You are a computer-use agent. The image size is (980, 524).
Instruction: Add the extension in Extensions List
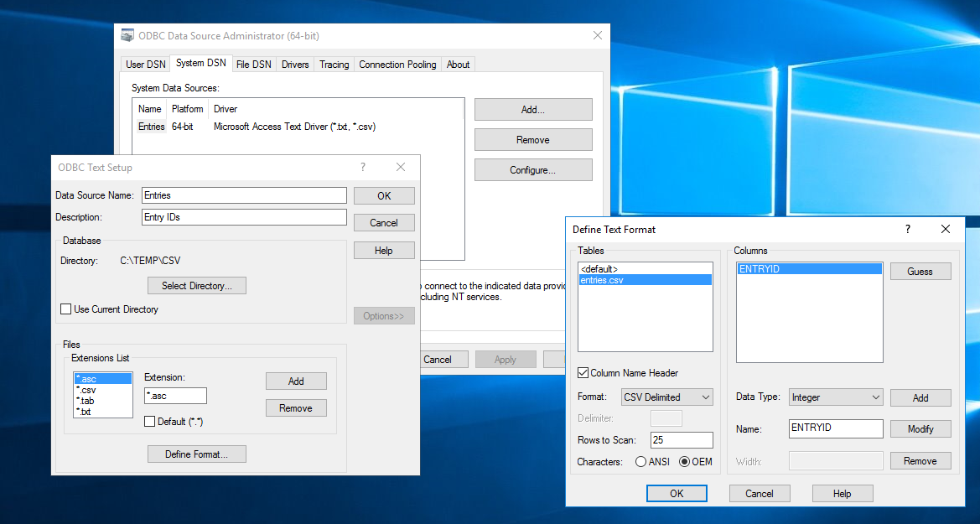tap(296, 381)
